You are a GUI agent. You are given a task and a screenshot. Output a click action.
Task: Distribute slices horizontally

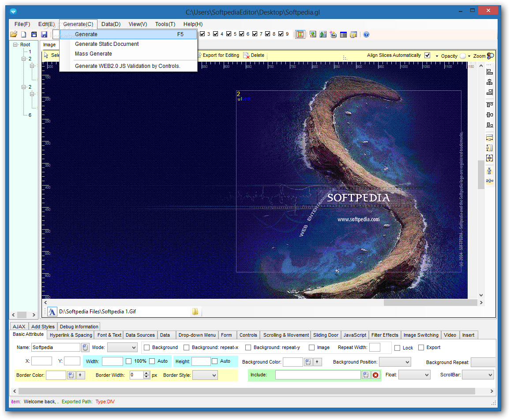click(x=490, y=181)
